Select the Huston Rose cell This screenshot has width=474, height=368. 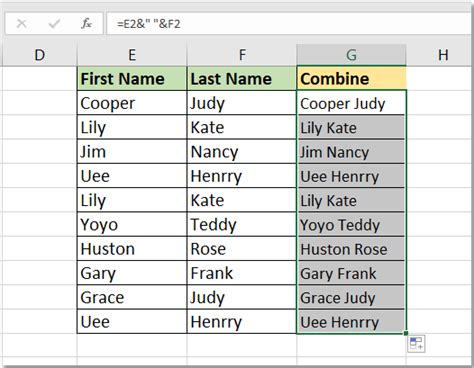click(x=351, y=249)
